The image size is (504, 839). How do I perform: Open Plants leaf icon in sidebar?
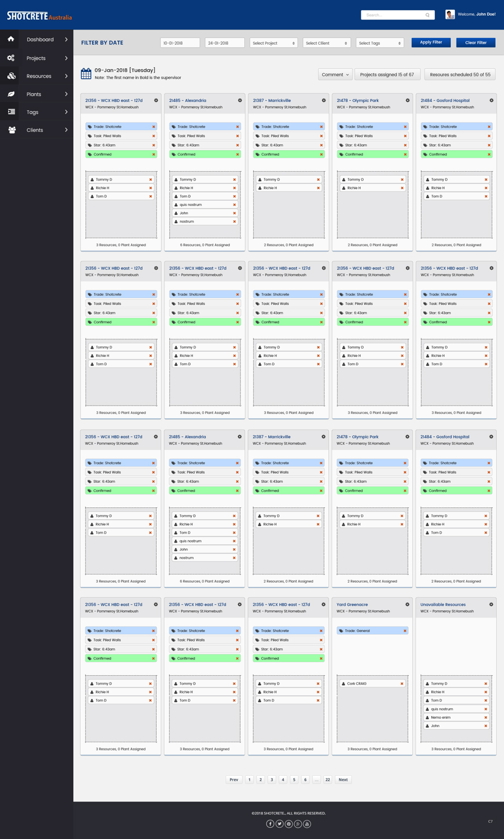coord(11,94)
